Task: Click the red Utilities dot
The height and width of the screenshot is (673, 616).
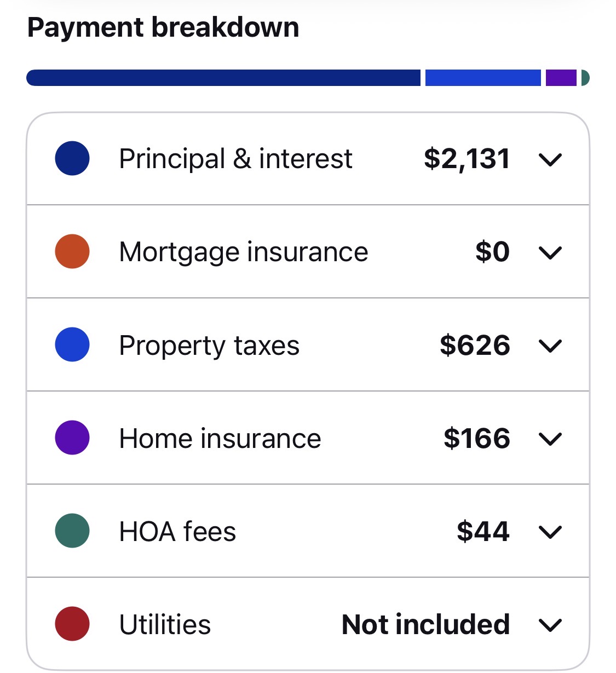Action: click(x=72, y=624)
